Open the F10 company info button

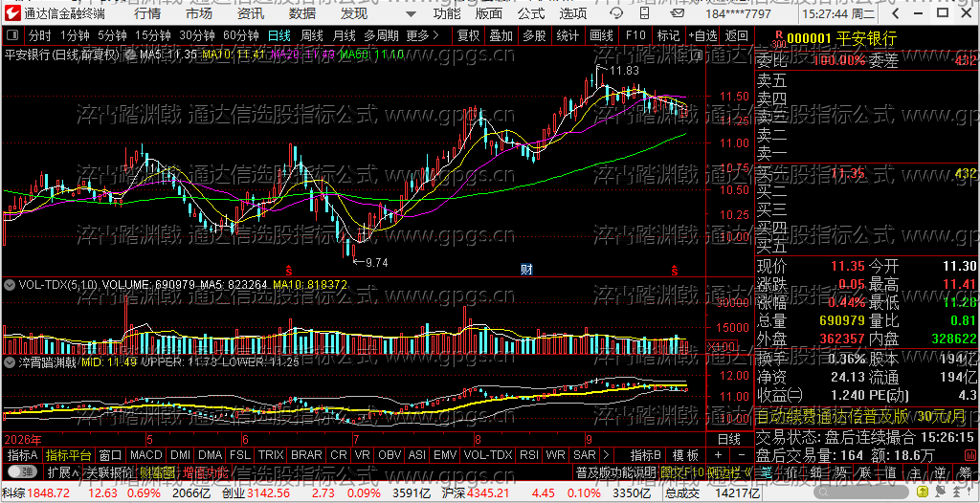click(x=635, y=35)
